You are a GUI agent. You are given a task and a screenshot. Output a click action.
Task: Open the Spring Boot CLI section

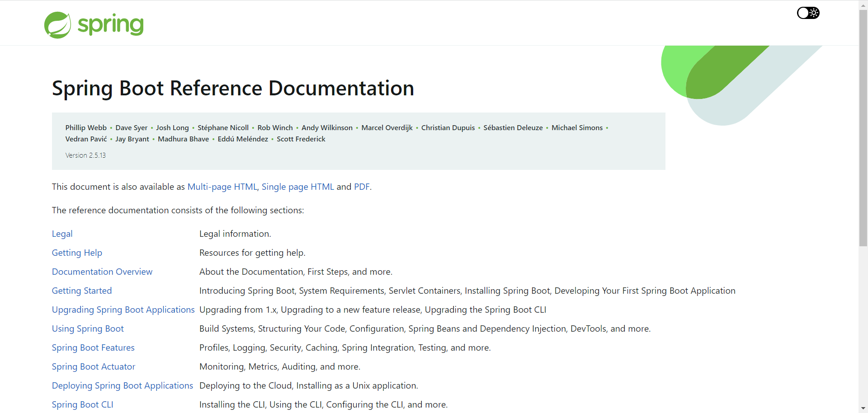point(83,404)
